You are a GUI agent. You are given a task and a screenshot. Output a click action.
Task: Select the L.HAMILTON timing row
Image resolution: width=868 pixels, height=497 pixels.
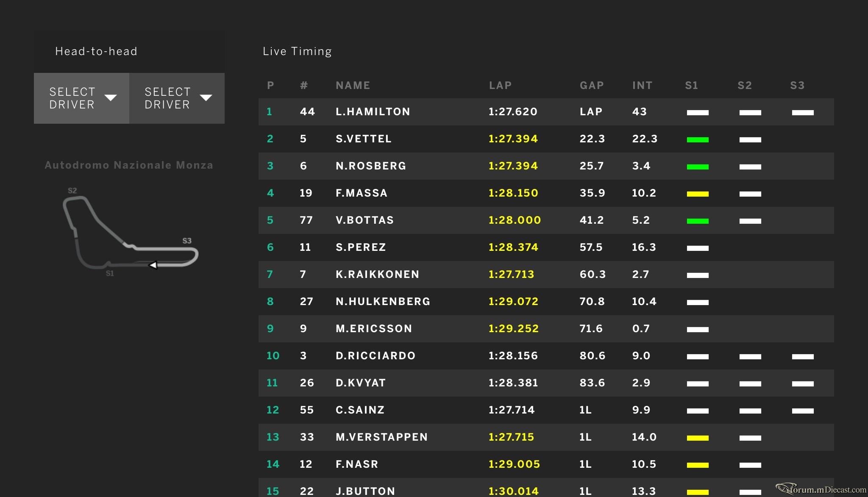(546, 112)
